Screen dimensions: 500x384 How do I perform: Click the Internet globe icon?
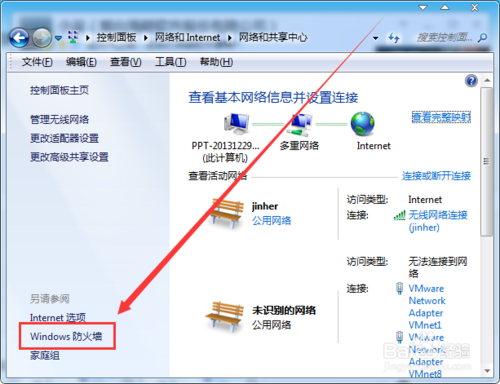pyautogui.click(x=363, y=124)
